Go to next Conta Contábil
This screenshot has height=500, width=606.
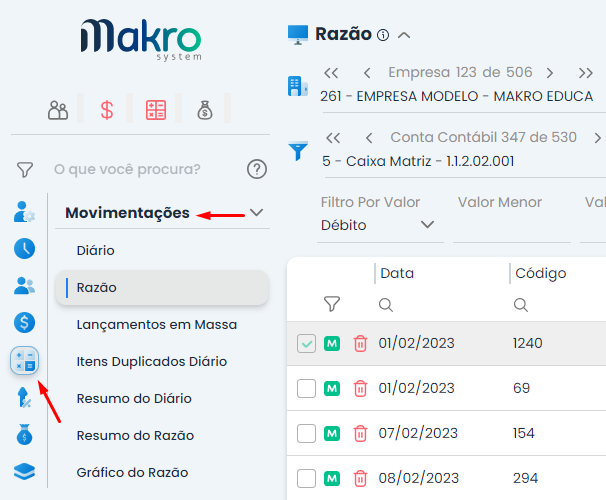point(597,138)
